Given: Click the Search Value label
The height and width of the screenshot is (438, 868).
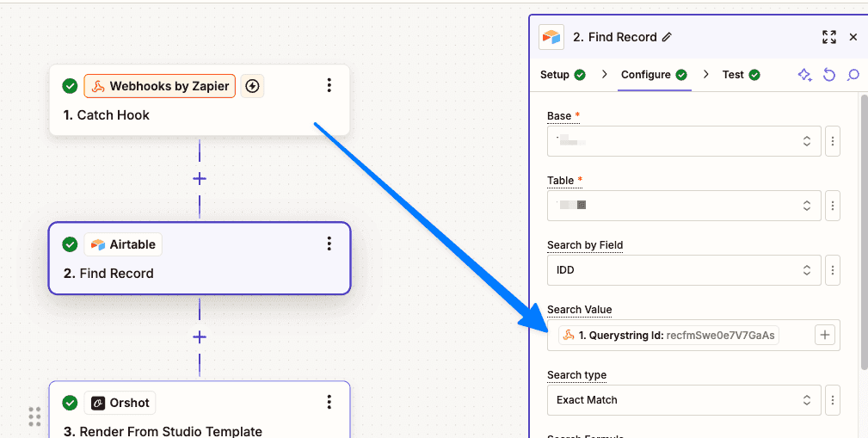Looking at the screenshot, I should 580,310.
